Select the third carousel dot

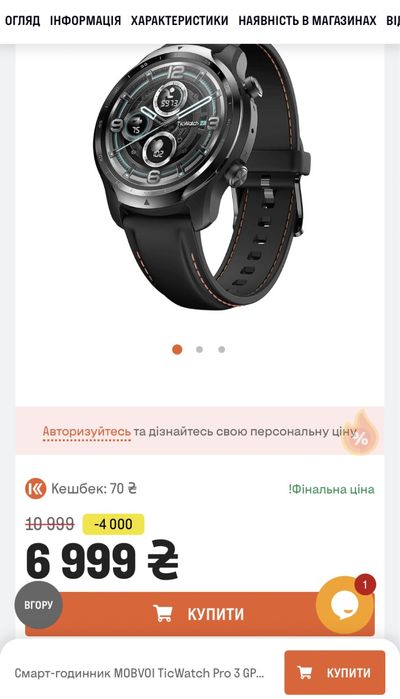click(x=222, y=350)
